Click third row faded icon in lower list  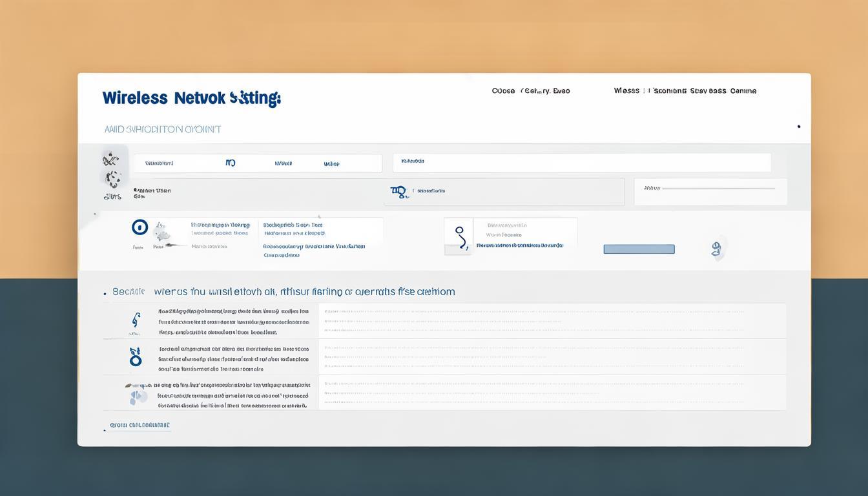point(137,393)
